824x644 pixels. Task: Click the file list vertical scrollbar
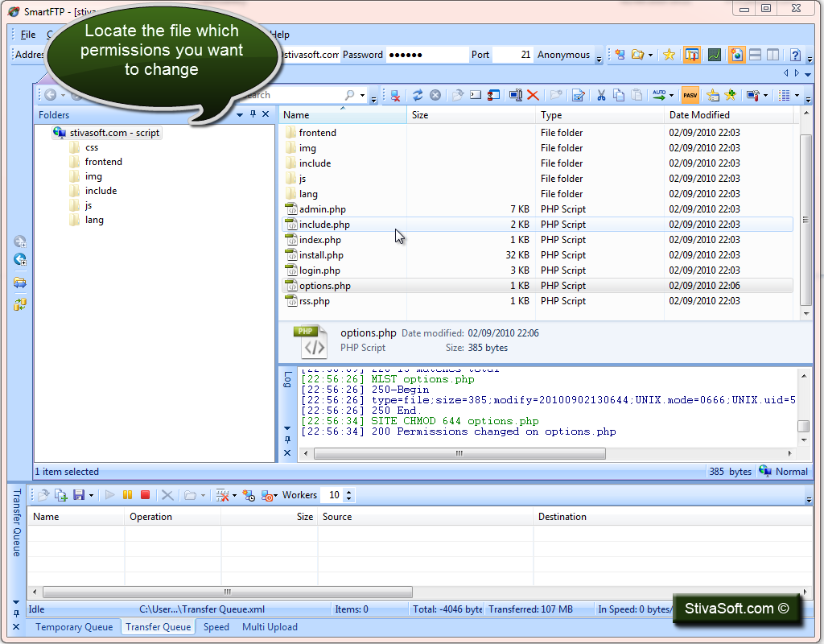(x=805, y=220)
